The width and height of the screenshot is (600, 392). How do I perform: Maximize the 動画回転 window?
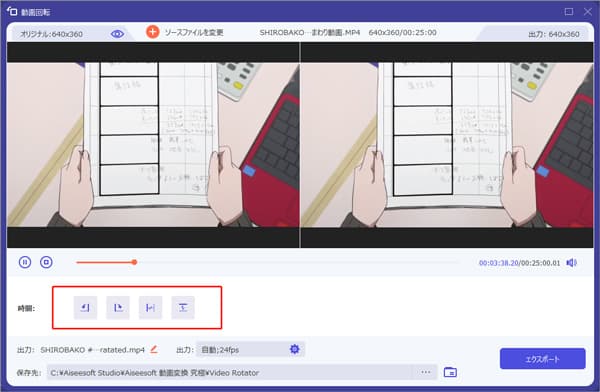point(569,12)
